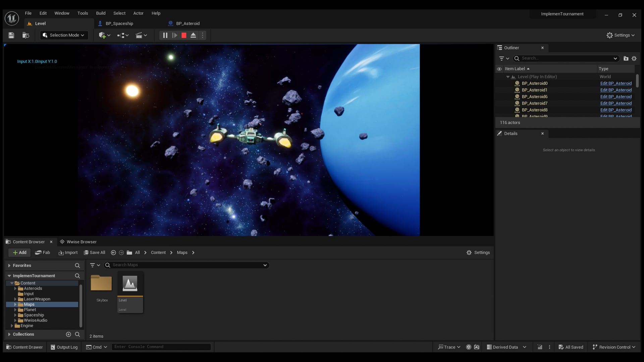
Task: Click Save All in Content Browser
Action: point(95,252)
